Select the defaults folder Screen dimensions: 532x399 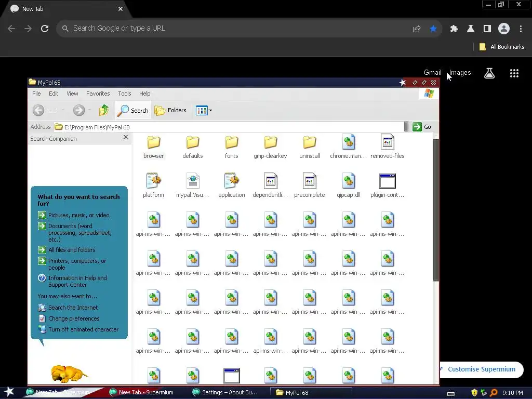tap(193, 147)
